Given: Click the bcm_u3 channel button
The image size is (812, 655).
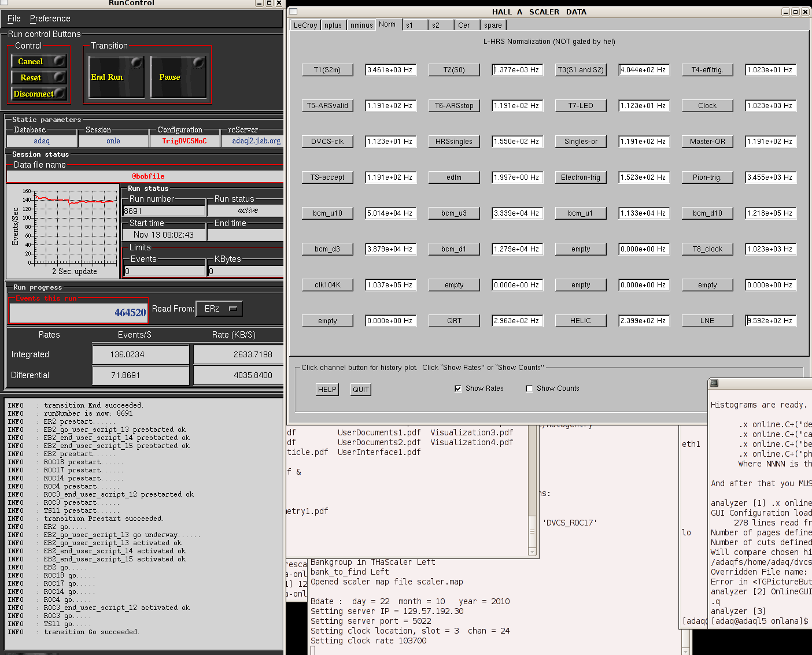Looking at the screenshot, I should coord(454,213).
